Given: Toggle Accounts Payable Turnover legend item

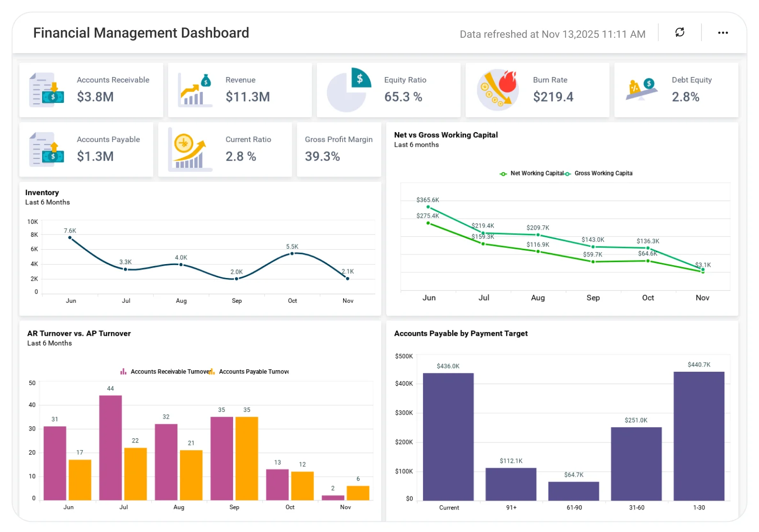Looking at the screenshot, I should 249,372.
